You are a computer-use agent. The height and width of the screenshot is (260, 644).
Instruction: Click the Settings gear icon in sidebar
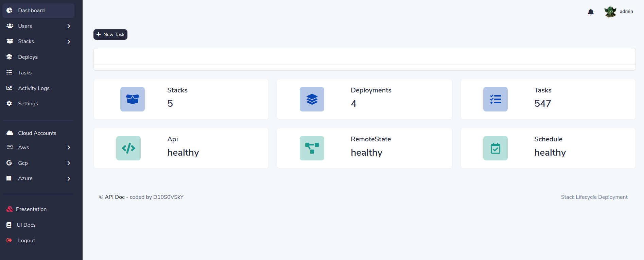pyautogui.click(x=10, y=103)
